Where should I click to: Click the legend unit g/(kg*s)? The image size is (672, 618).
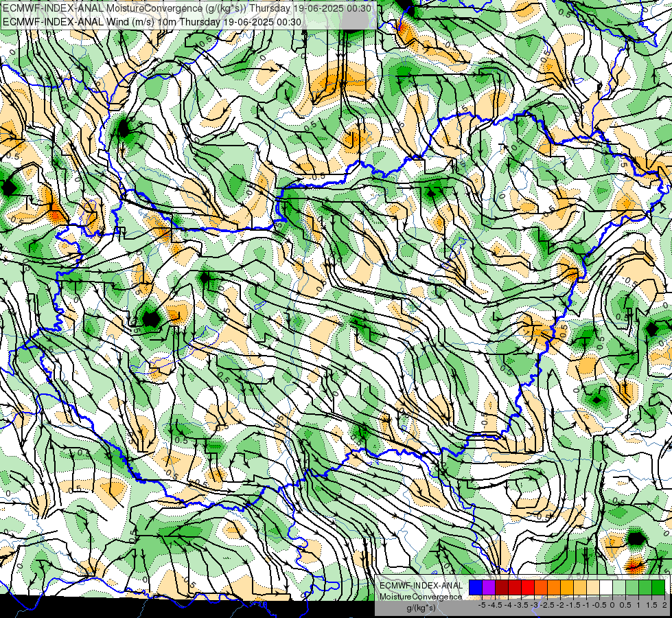click(421, 608)
